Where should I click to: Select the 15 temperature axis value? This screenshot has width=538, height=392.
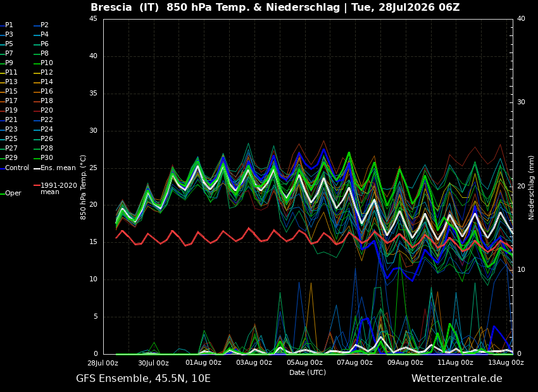click(x=94, y=242)
